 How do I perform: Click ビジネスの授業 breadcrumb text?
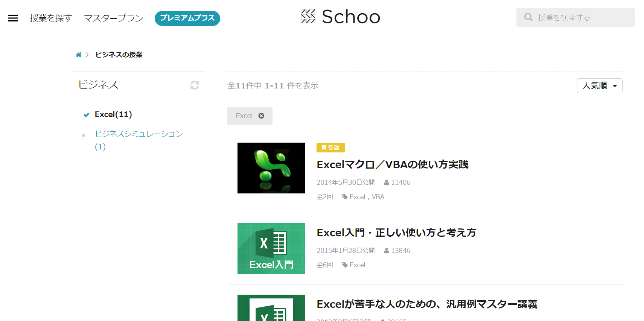pos(119,55)
